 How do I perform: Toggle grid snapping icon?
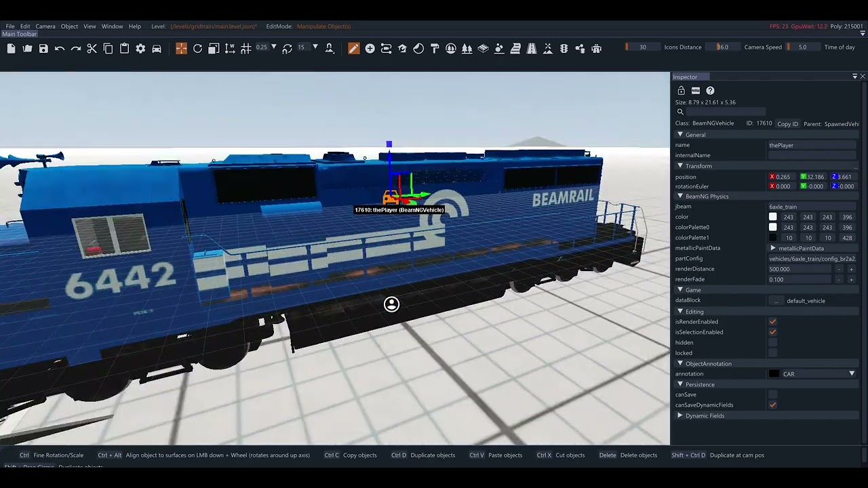[x=246, y=48]
